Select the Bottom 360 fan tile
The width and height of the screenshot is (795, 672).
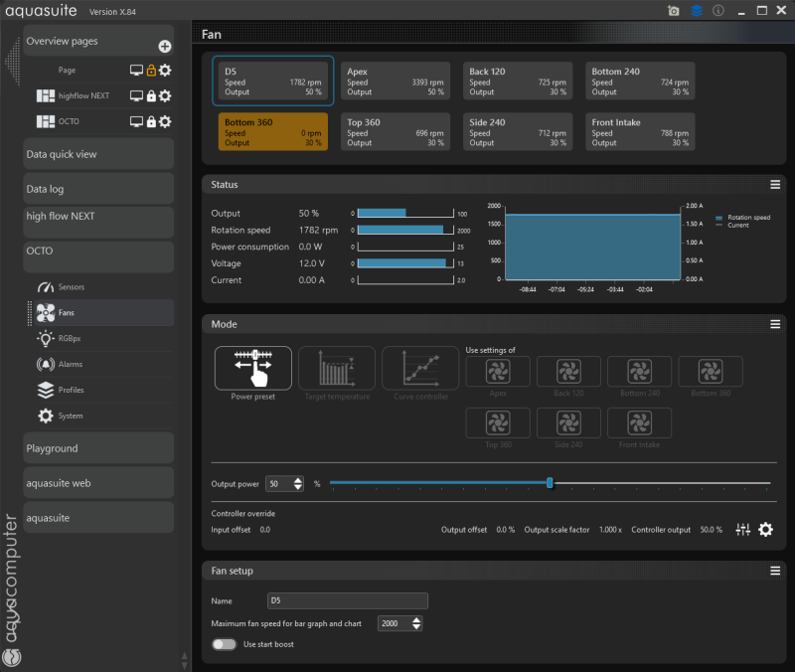273,132
